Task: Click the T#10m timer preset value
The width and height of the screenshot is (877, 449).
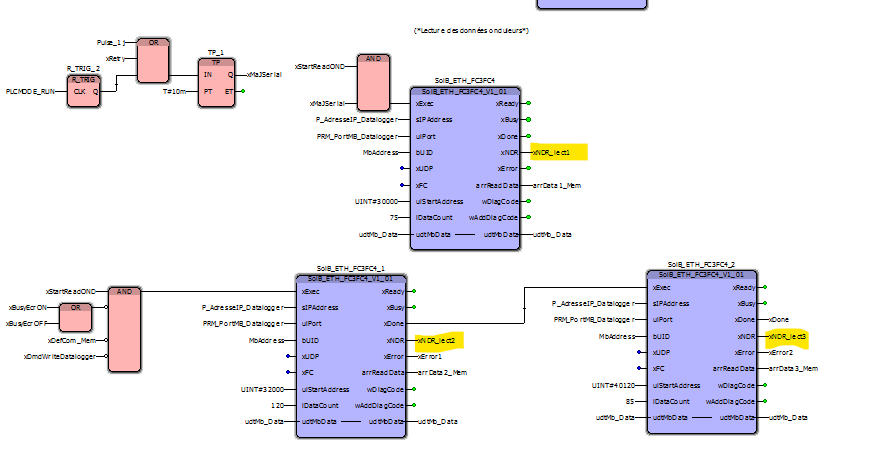Action: click(175, 91)
